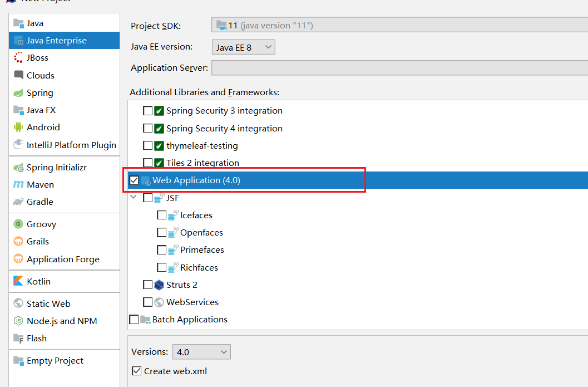Uncheck the Web Application (4.0) checkbox

[x=134, y=180]
